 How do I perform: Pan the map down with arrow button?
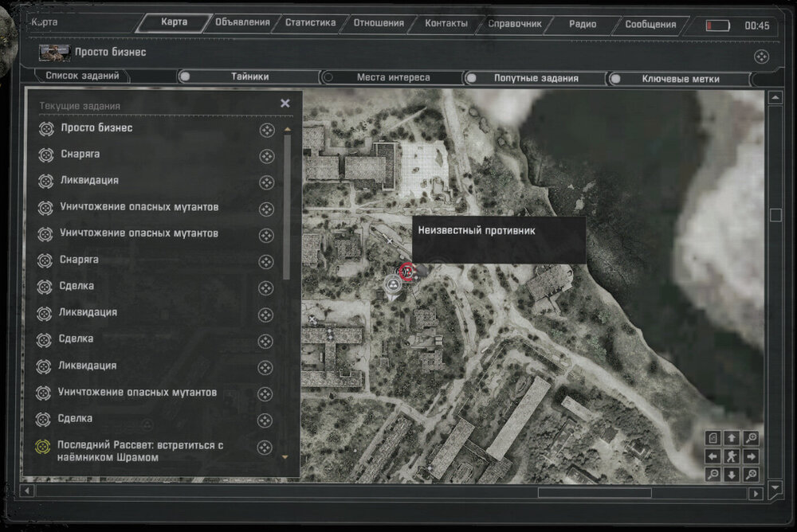pos(732,475)
